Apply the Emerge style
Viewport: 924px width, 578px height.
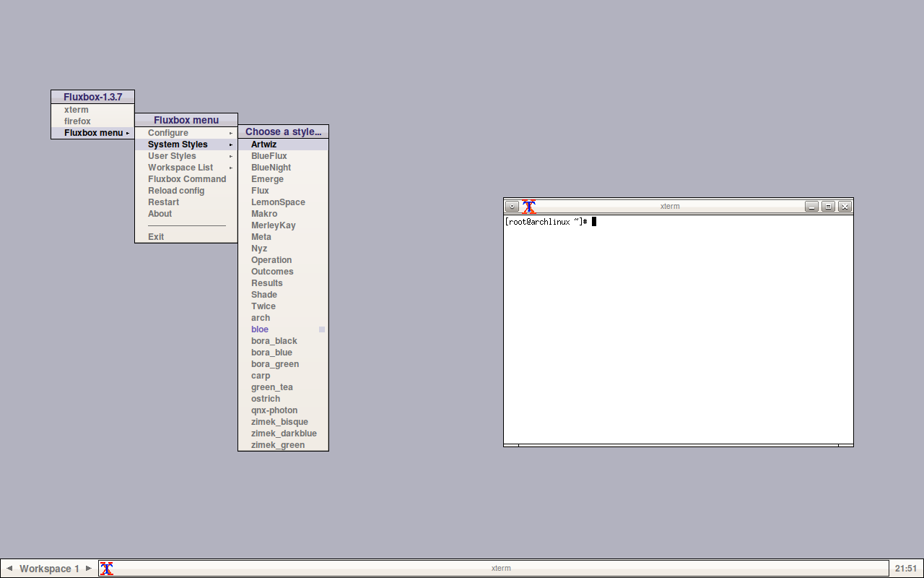pyautogui.click(x=283, y=179)
